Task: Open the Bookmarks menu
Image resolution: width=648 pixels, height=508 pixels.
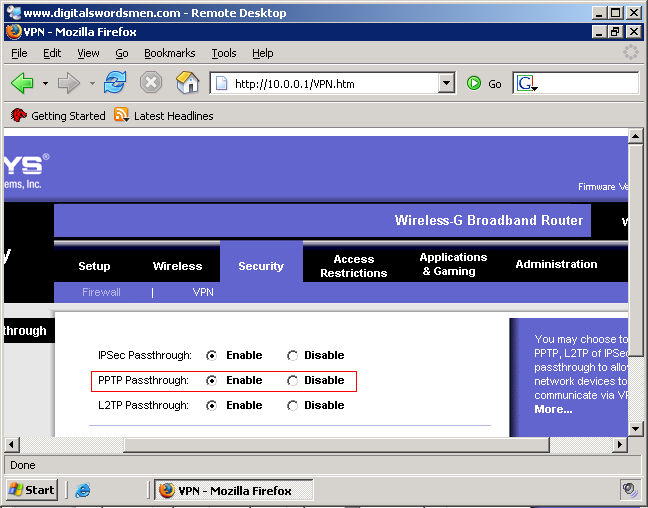Action: 169,53
